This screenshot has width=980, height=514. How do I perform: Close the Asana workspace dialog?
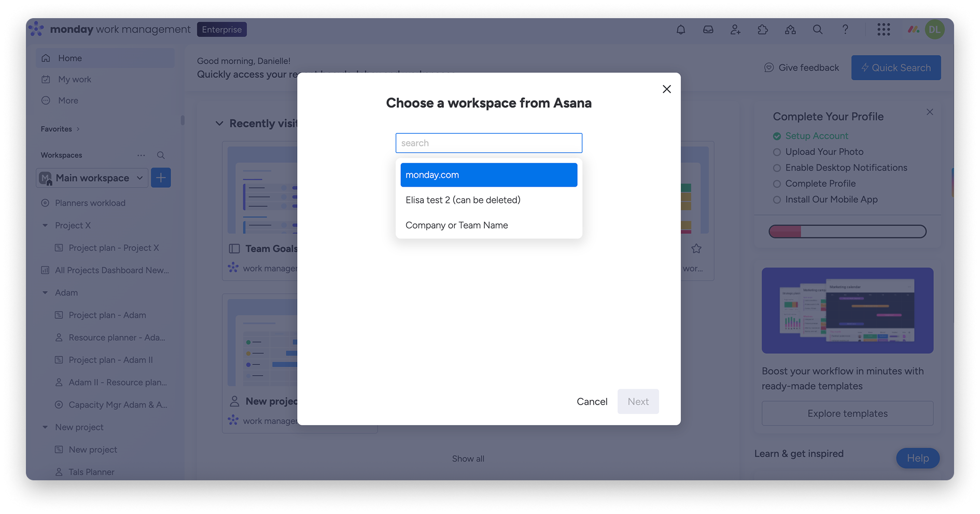[x=667, y=89]
